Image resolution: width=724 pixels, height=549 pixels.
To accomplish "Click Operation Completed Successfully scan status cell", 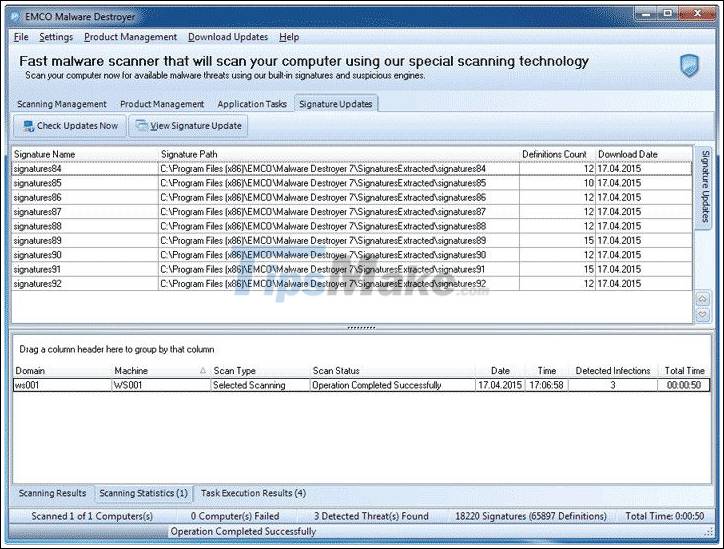I will point(392,385).
